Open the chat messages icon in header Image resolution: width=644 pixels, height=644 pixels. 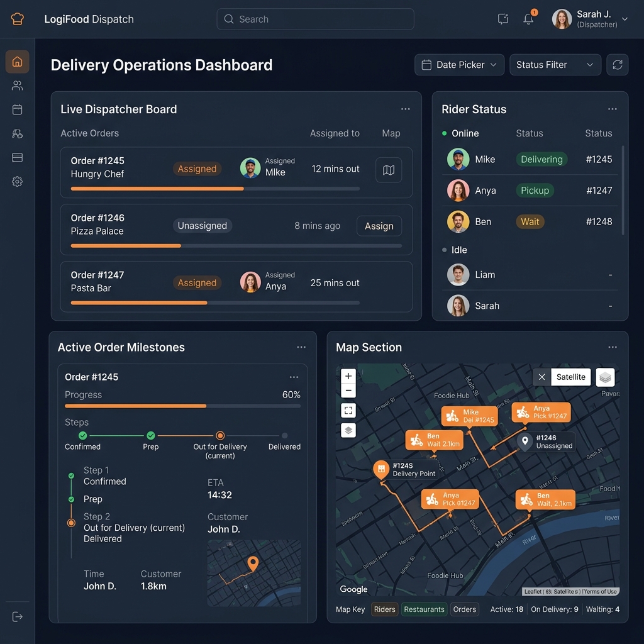(503, 19)
